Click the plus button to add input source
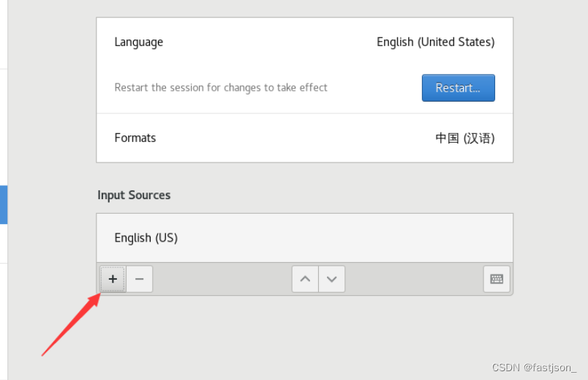The image size is (588, 380). [x=113, y=279]
